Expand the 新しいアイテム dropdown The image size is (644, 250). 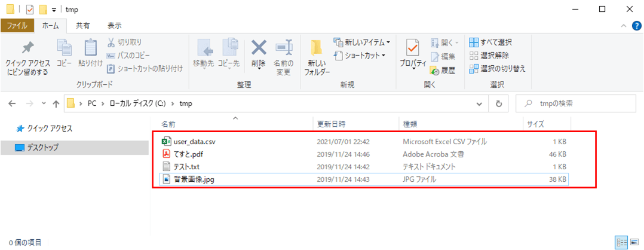click(x=388, y=42)
